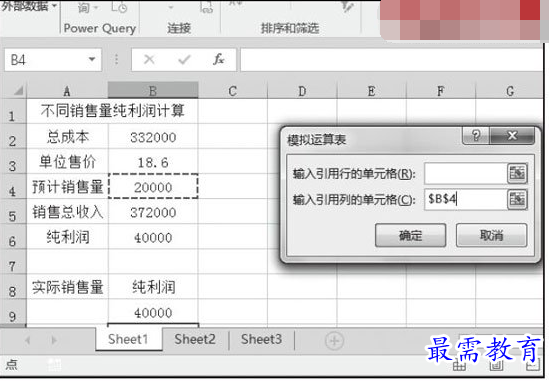Select column B header
The image size is (549, 381).
coord(153,91)
